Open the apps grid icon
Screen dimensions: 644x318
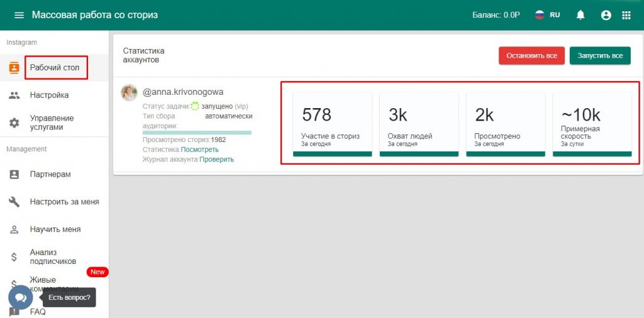point(626,15)
